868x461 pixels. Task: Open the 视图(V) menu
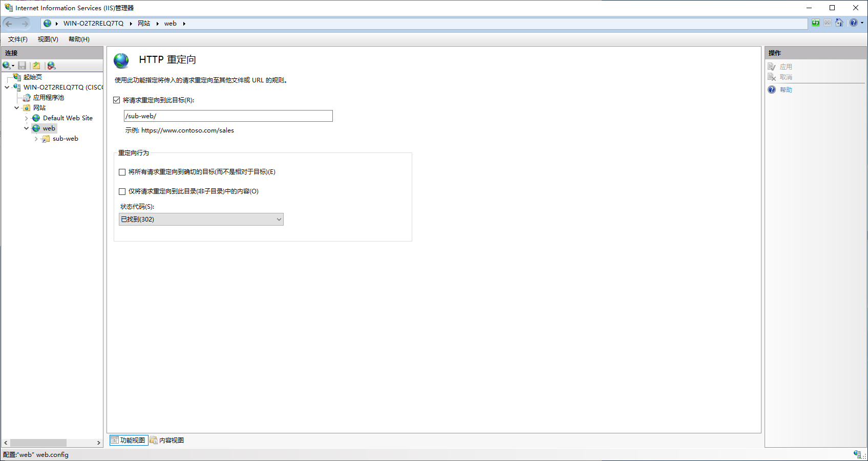[x=48, y=39]
